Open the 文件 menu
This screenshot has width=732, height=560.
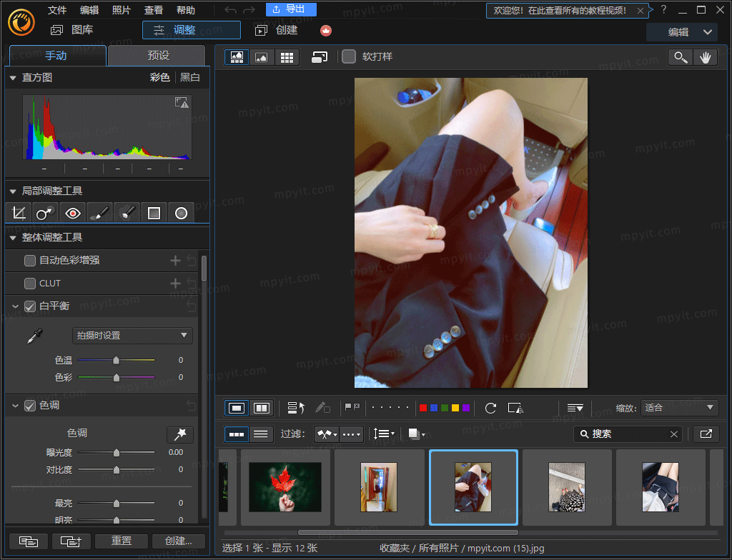(x=57, y=10)
